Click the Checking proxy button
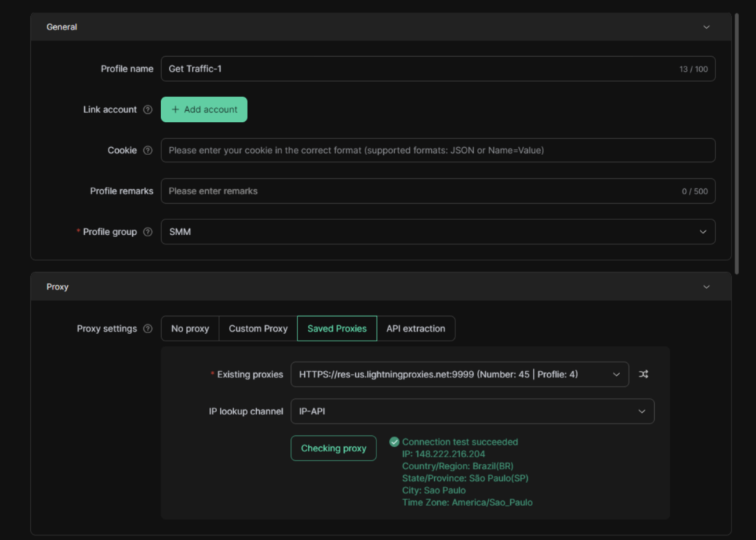756x540 pixels. 334,448
